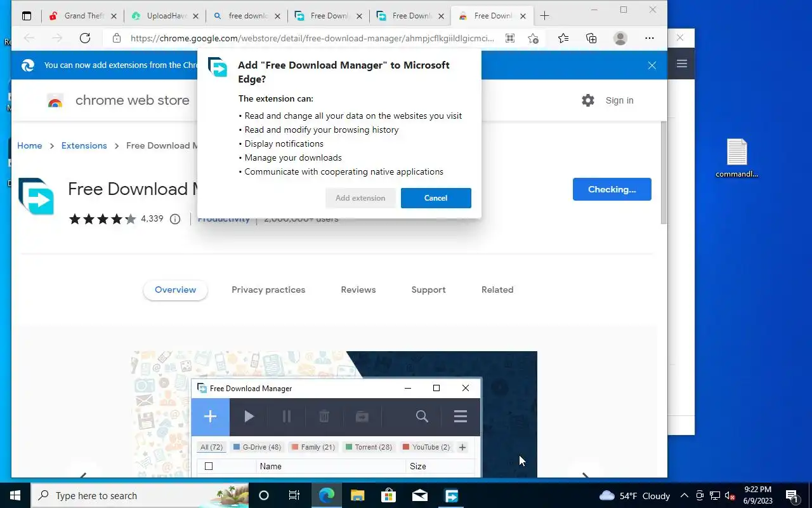Close the UploadHaven browser tab
The image size is (812, 508).
coord(195,16)
